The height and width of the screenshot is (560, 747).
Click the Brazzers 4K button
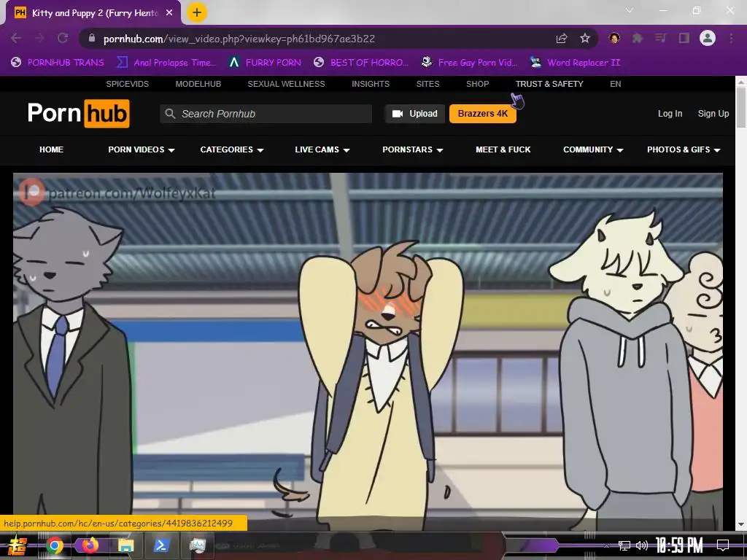coord(483,114)
